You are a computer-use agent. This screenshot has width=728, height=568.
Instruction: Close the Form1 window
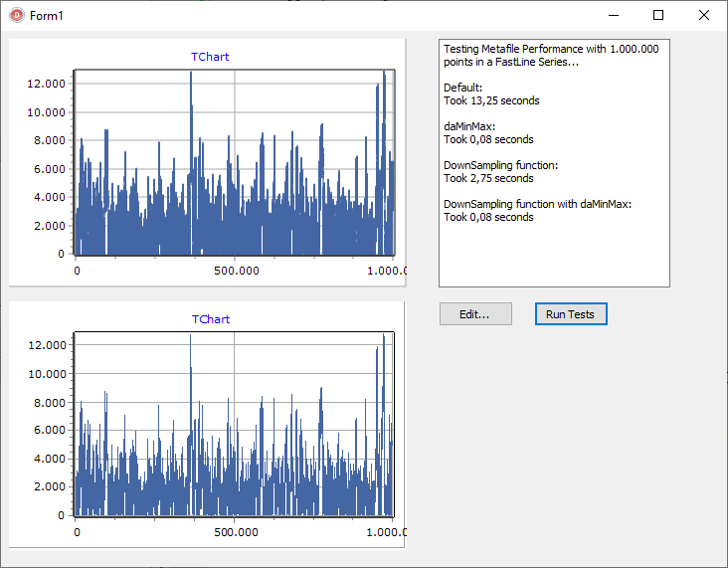pyautogui.click(x=703, y=15)
